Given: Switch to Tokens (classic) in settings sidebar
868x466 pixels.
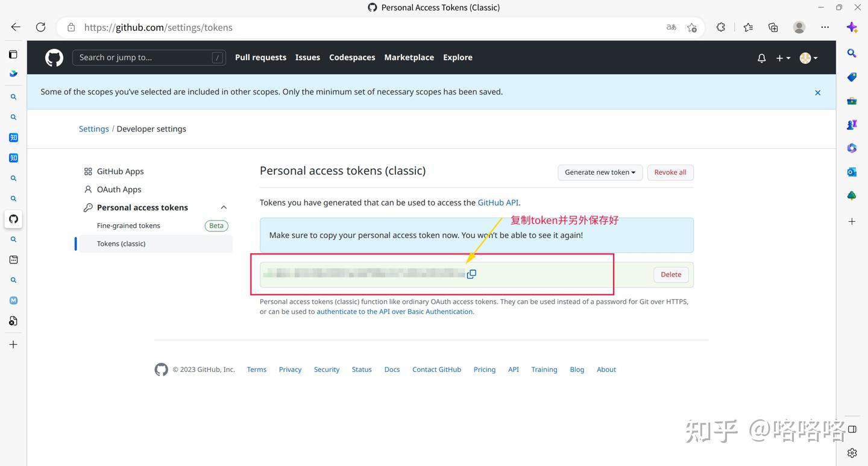Looking at the screenshot, I should coord(121,244).
